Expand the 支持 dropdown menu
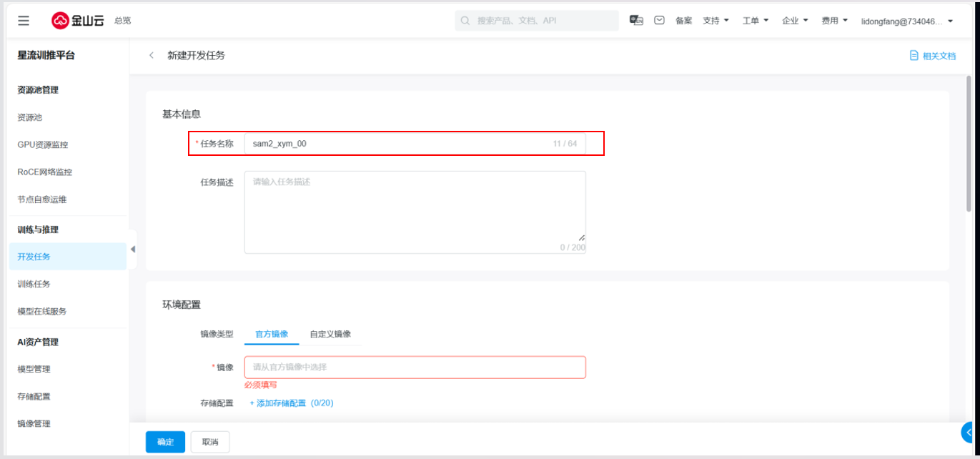The width and height of the screenshot is (980, 459). point(716,21)
